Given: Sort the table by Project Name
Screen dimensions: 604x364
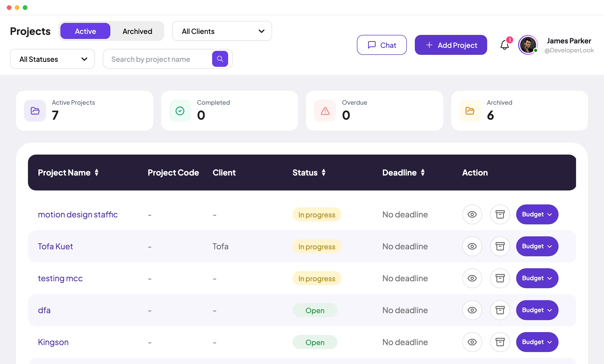Looking at the screenshot, I should pyautogui.click(x=97, y=173).
